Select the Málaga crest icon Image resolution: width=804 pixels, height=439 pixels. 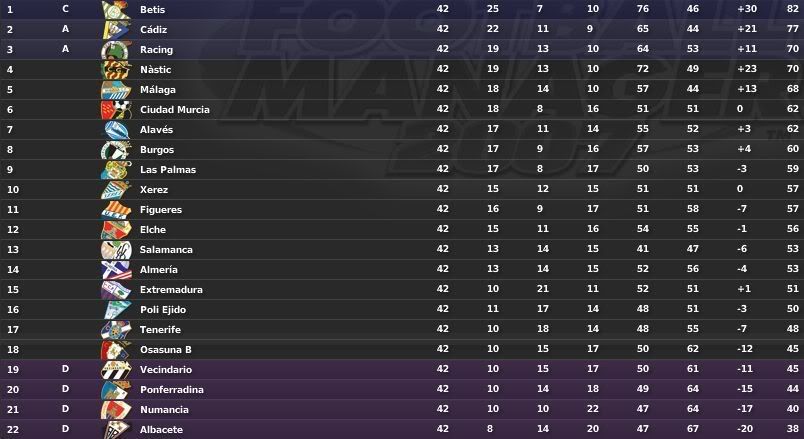point(116,90)
